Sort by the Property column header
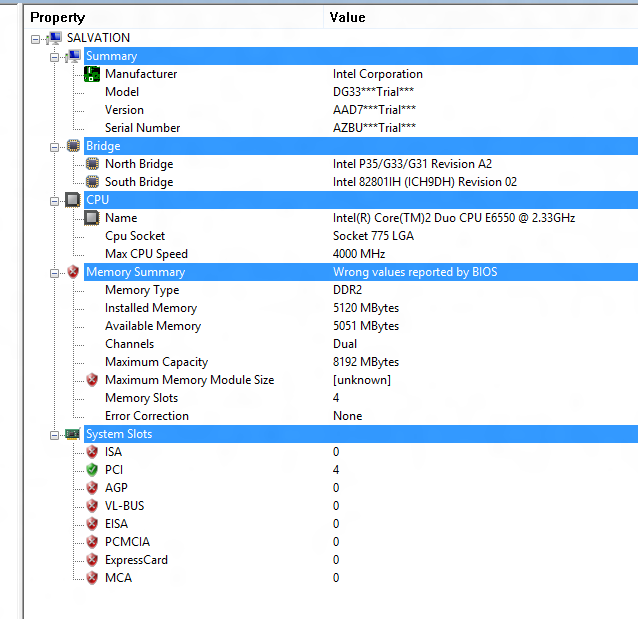This screenshot has width=638, height=619. tap(174, 17)
